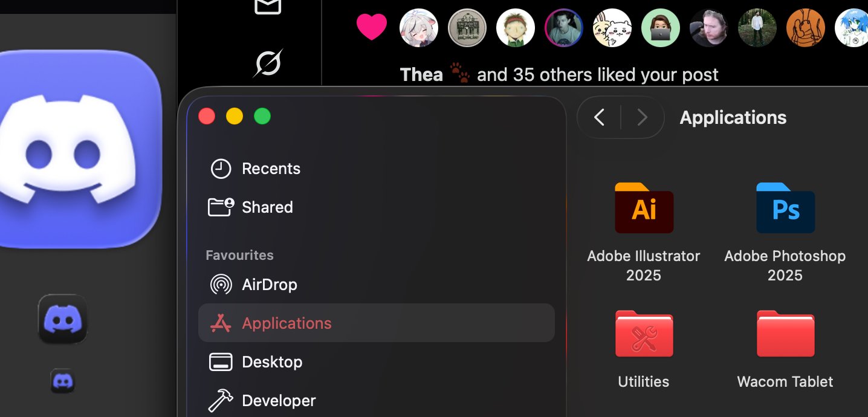This screenshot has height=417, width=868.
Task: Open profile with orange sketch avatar
Action: click(806, 28)
